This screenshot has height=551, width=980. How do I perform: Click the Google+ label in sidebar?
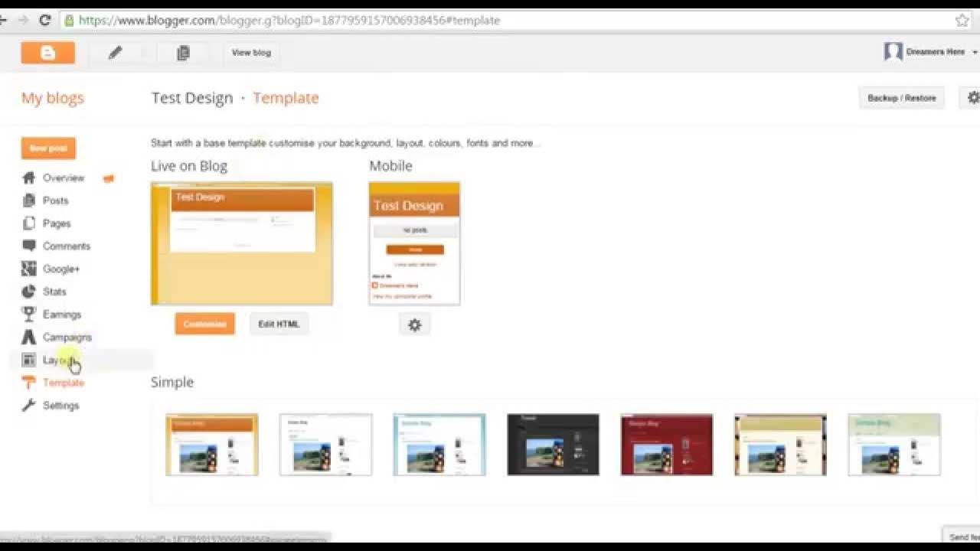pyautogui.click(x=61, y=269)
